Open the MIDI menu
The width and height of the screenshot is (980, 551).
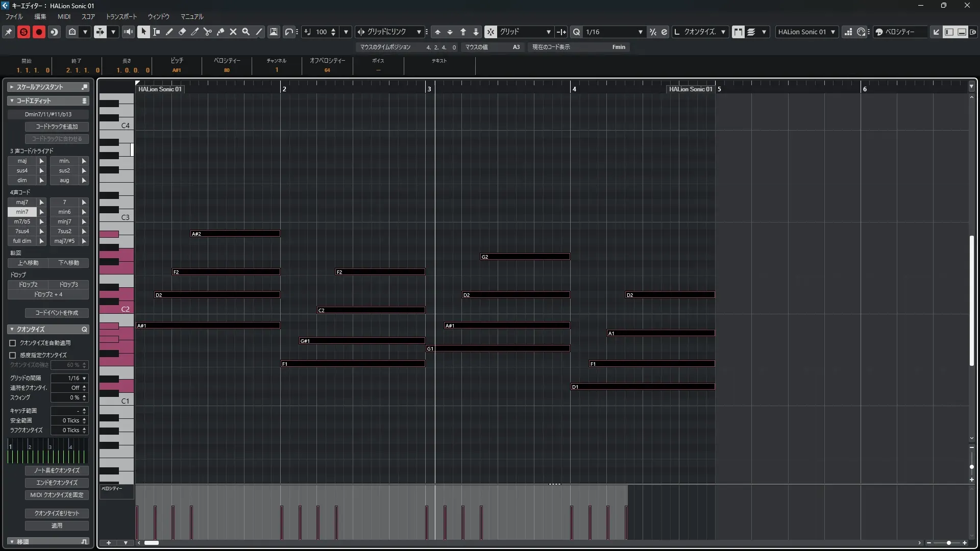click(x=64, y=16)
